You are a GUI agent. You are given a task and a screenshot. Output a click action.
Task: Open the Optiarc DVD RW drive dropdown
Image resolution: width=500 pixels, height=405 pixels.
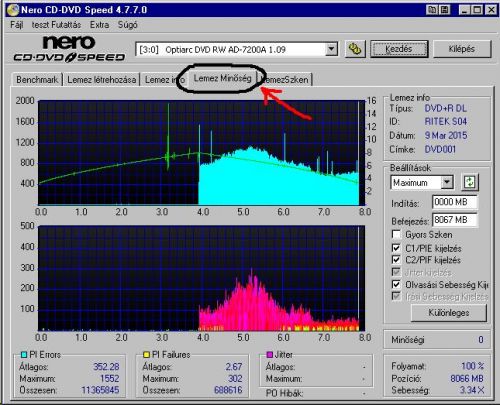[x=331, y=49]
